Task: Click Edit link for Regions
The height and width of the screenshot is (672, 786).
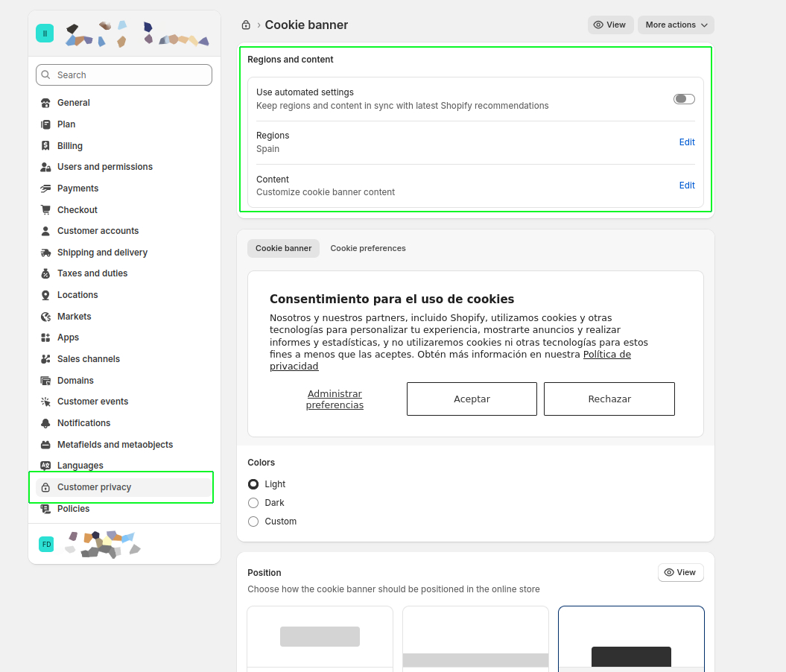Action: coord(687,142)
